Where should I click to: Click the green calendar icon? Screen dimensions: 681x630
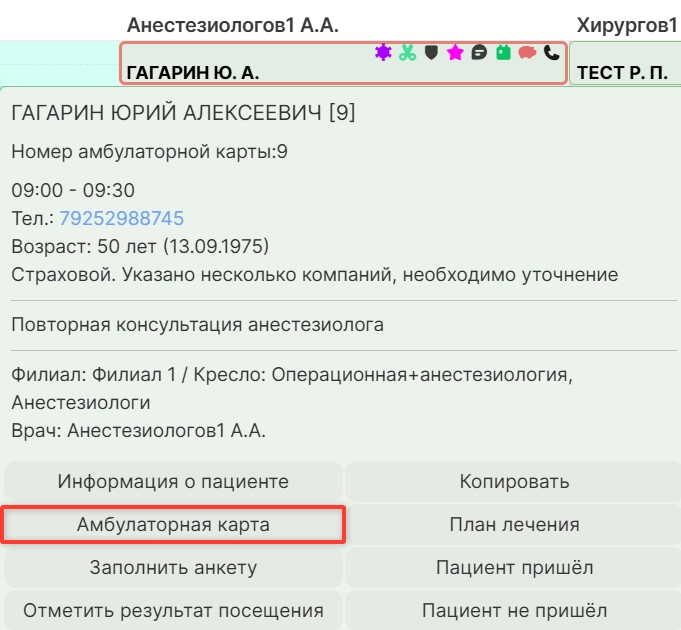point(503,53)
